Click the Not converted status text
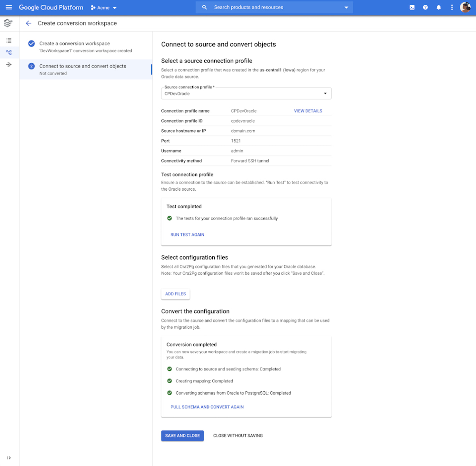Screen dimensions: 476x466 click(x=53, y=73)
